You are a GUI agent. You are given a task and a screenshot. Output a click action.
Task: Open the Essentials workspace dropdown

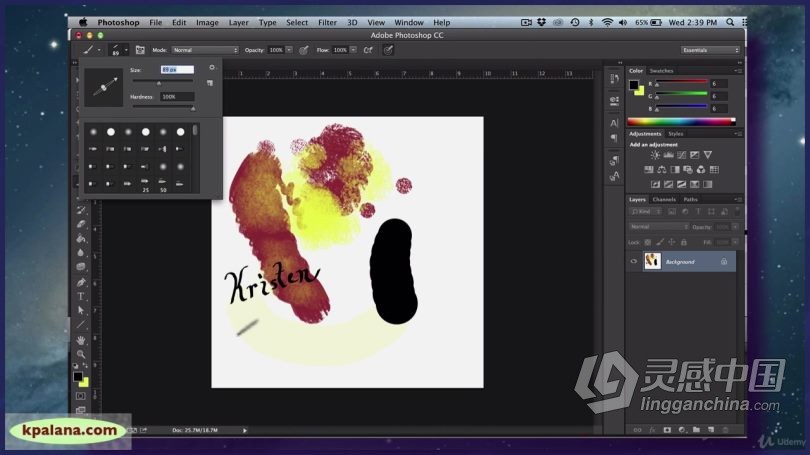pos(710,50)
